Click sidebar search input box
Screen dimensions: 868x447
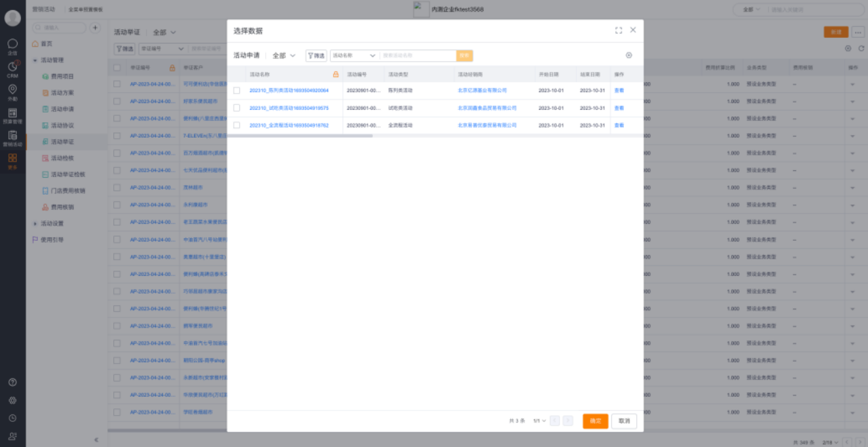(x=59, y=28)
